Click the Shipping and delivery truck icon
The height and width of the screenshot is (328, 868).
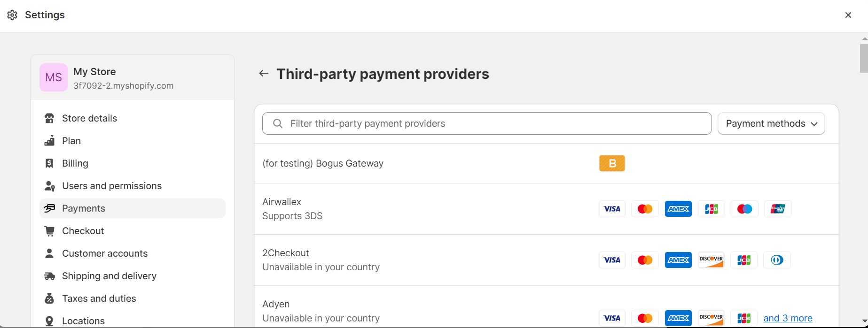pos(49,276)
